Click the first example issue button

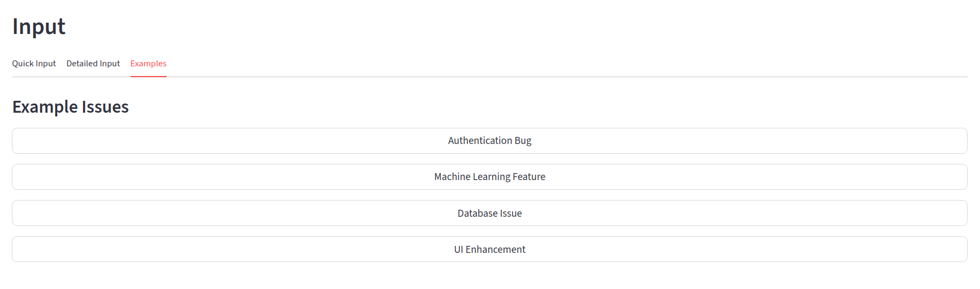click(489, 141)
